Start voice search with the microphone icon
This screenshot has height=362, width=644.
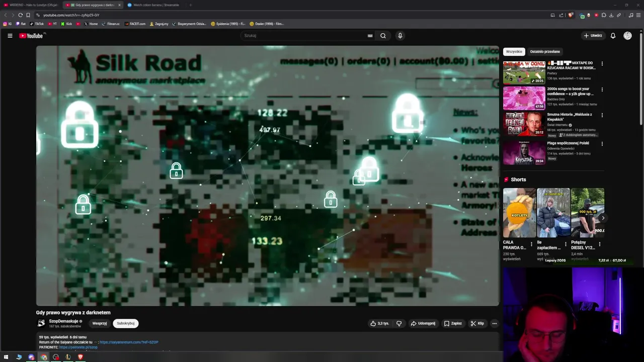(x=400, y=36)
